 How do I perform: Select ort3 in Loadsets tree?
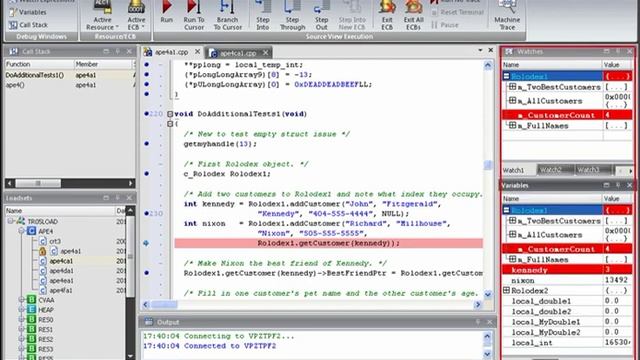coord(55,241)
